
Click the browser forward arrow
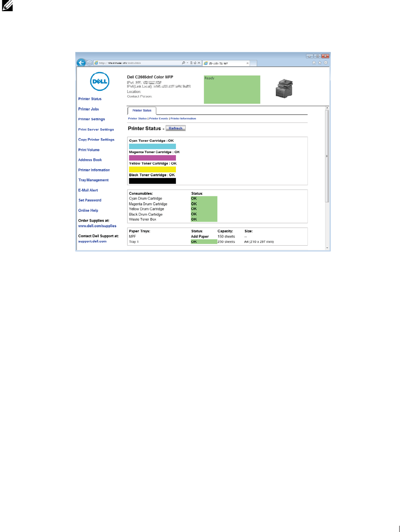pyautogui.click(x=89, y=63)
